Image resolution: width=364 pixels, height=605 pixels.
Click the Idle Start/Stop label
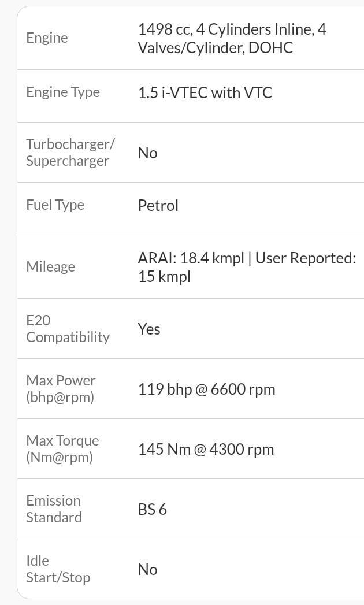tap(58, 569)
